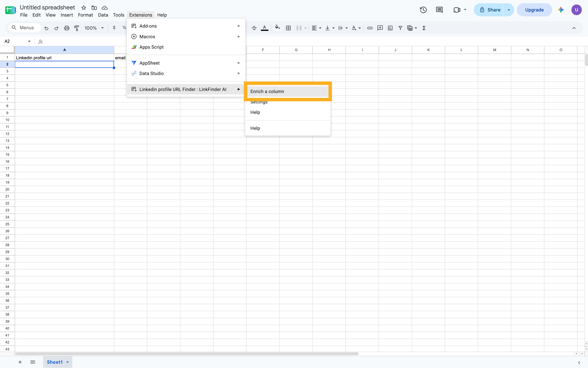Image resolution: width=588 pixels, height=368 pixels.
Task: Click the Merge cells icon
Action: pyautogui.click(x=299, y=28)
